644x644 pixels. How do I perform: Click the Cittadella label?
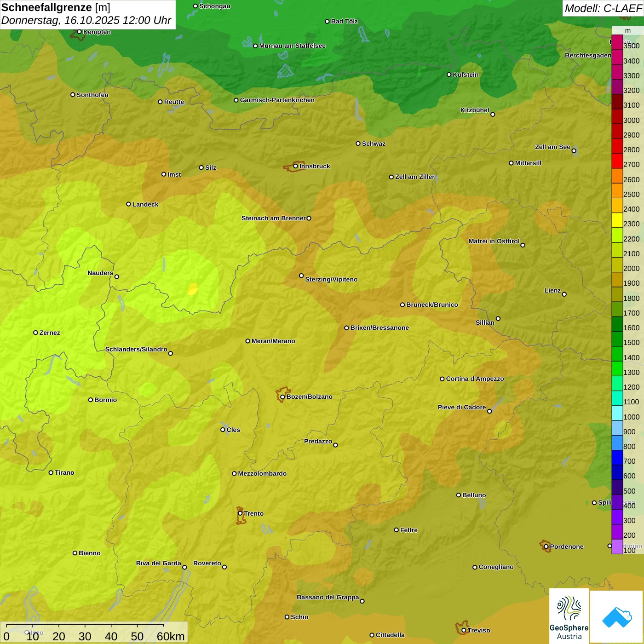390,635
